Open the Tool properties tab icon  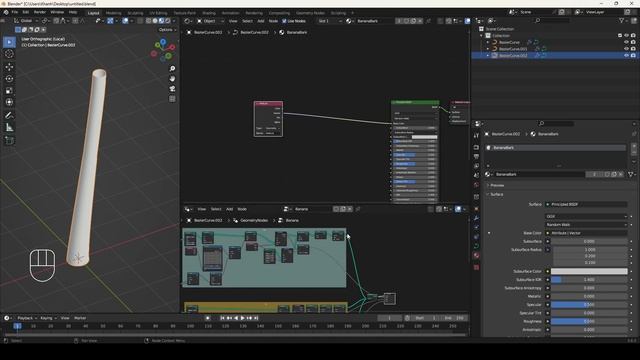pyautogui.click(x=476, y=136)
